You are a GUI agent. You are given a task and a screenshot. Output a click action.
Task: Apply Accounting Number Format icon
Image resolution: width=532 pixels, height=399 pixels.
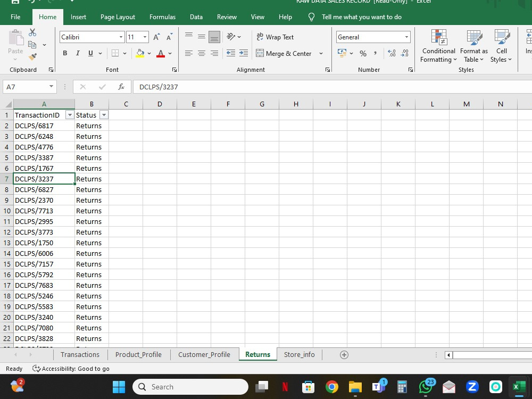click(342, 53)
